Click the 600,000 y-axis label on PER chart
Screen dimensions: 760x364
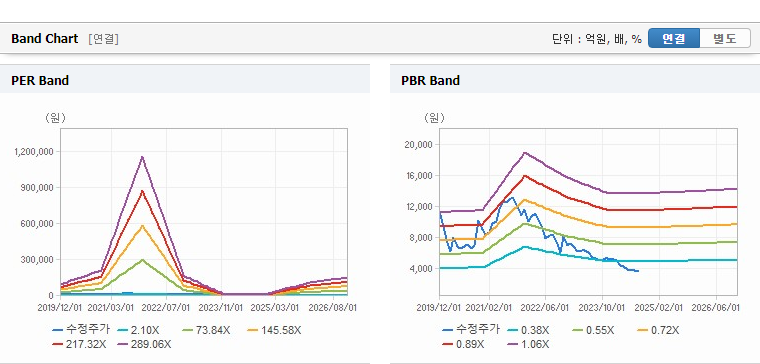pos(37,223)
